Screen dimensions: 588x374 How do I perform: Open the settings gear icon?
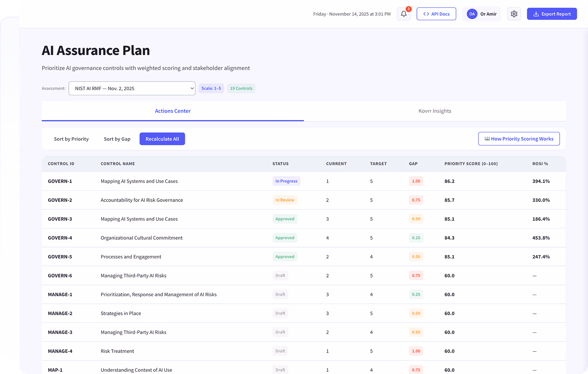pyautogui.click(x=514, y=14)
